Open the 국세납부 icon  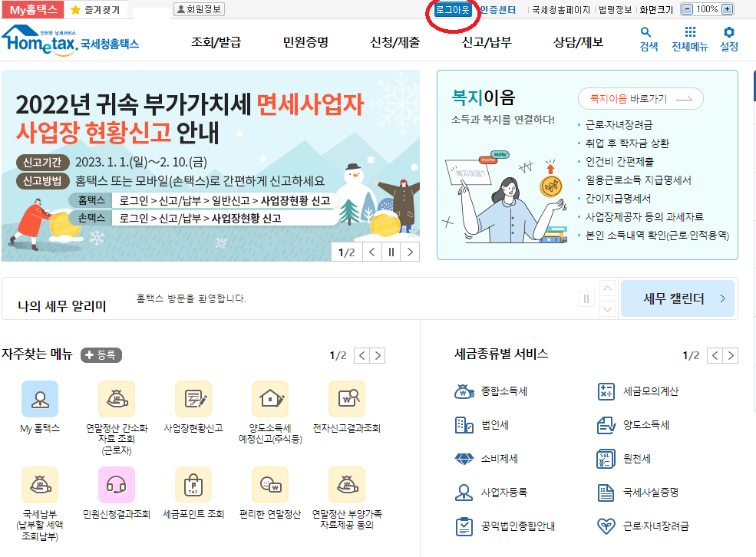click(x=40, y=485)
